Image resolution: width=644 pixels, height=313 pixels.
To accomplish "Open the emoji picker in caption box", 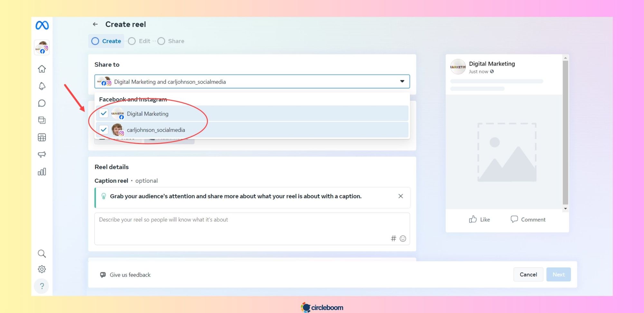I will point(403,239).
